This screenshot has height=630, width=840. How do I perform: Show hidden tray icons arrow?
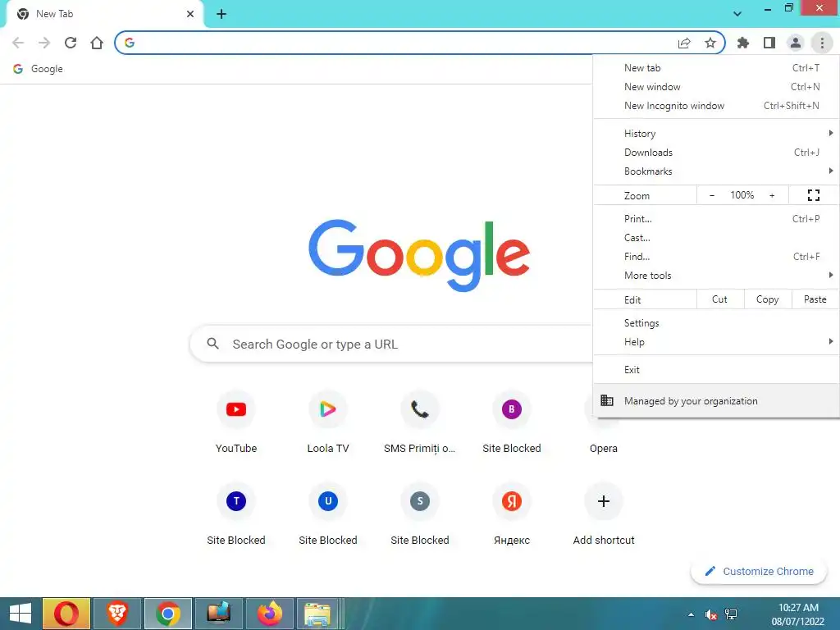point(691,614)
